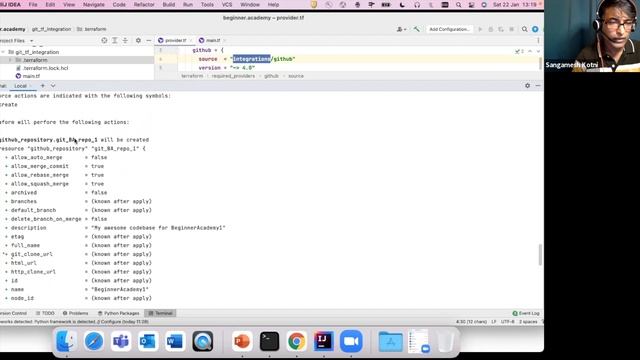Open the user account dropdown in toolbar
640x360 pixels.
coord(401,29)
